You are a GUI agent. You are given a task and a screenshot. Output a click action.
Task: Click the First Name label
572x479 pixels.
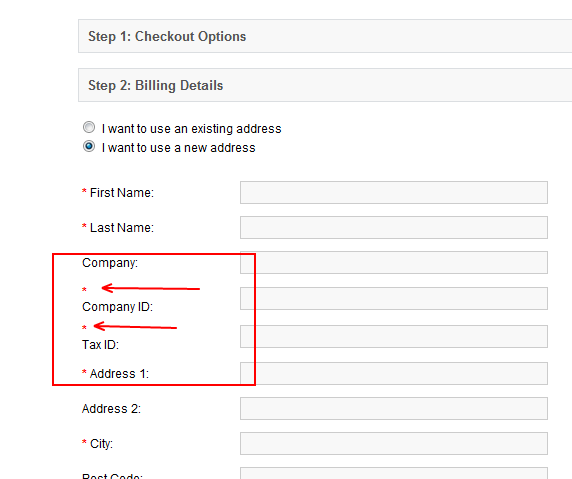(122, 193)
